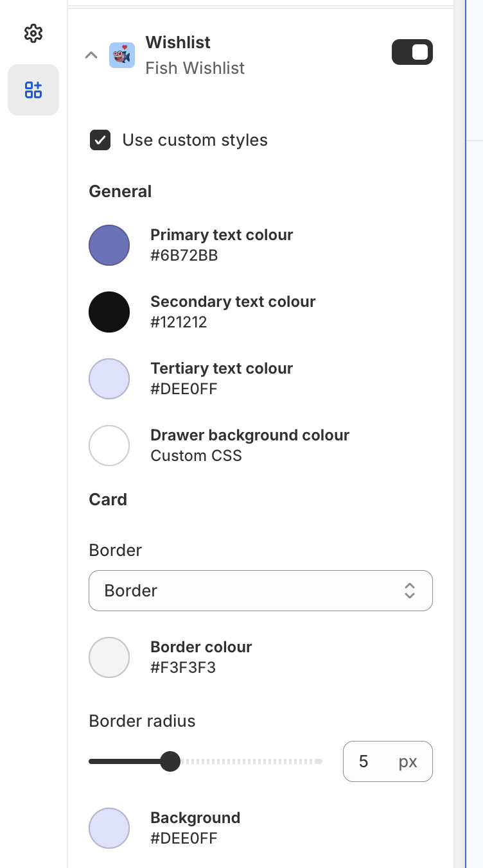Image resolution: width=483 pixels, height=868 pixels.
Task: Open Primary text colour swatch
Action: click(109, 245)
